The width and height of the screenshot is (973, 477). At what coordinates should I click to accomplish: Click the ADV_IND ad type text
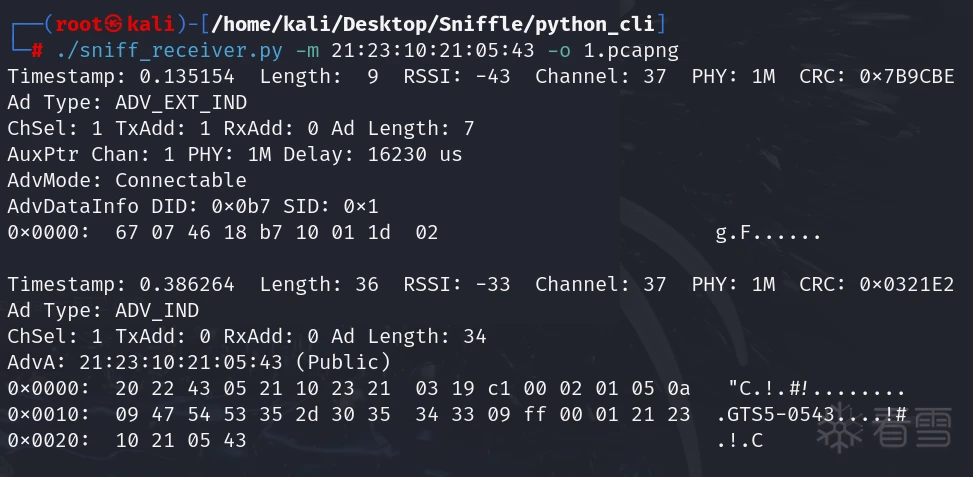157,310
